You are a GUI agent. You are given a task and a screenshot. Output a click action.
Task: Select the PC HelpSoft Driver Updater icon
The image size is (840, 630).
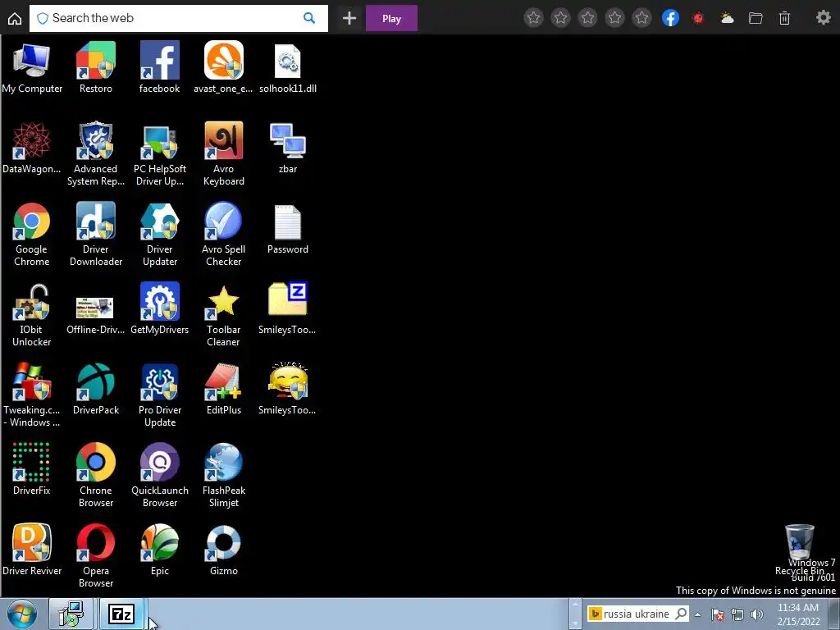(x=160, y=141)
